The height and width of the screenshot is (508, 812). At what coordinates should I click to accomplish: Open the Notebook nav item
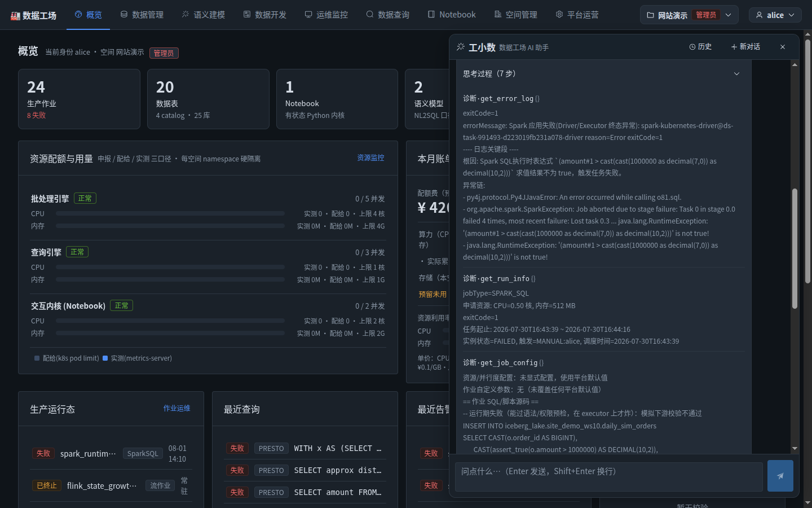click(452, 15)
